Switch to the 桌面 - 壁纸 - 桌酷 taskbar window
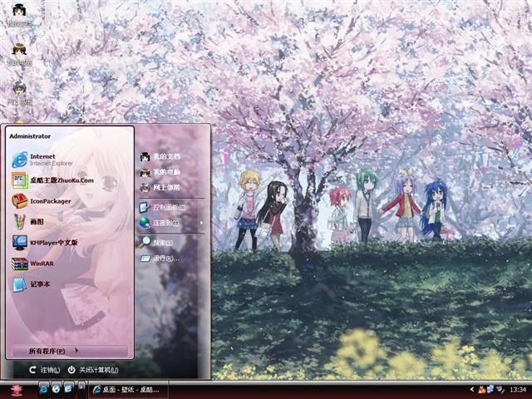Viewport: 532px width, 399px height. pos(128,390)
